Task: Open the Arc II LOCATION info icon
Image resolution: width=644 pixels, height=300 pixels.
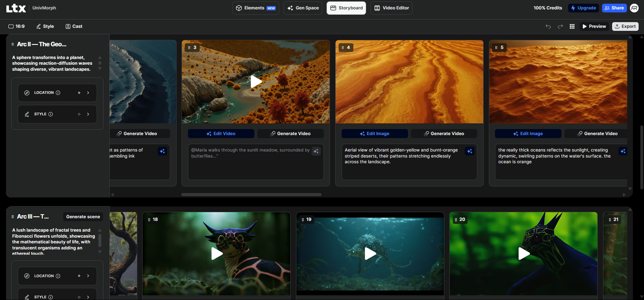Action: tap(58, 93)
